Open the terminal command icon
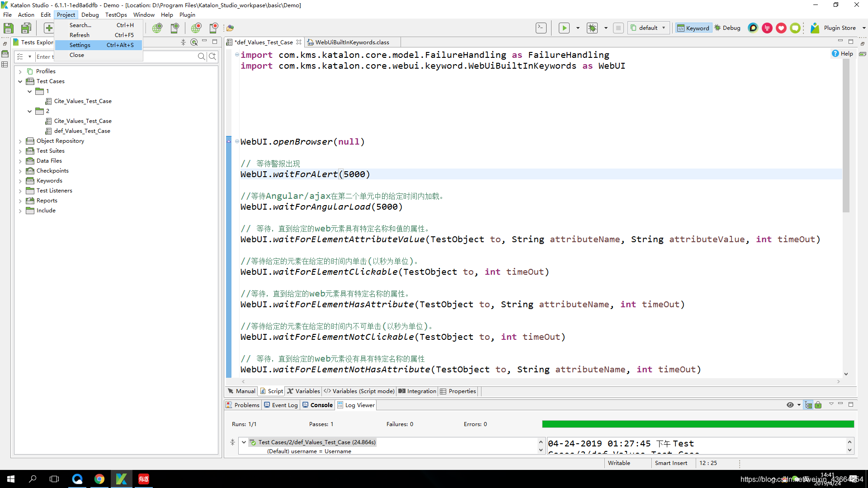 [x=541, y=28]
